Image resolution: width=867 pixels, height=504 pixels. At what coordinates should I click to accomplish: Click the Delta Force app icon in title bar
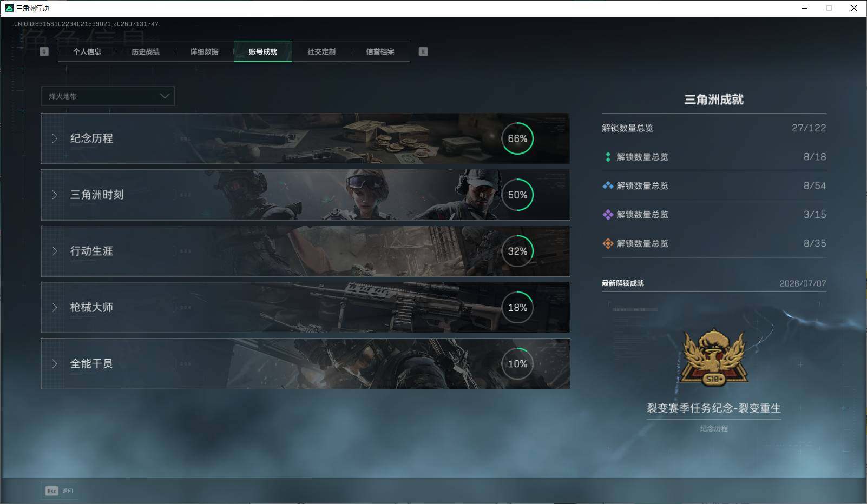(x=9, y=8)
